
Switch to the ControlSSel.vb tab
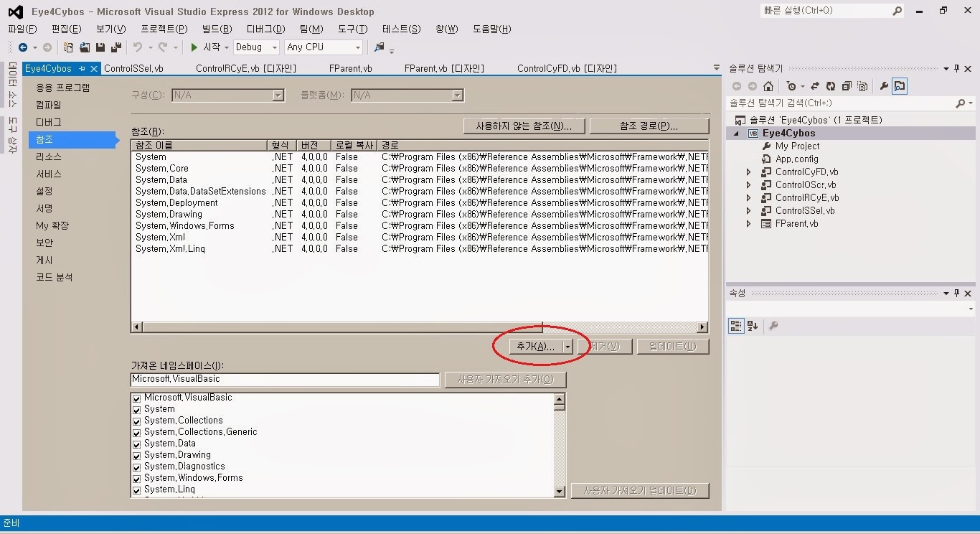coord(133,68)
